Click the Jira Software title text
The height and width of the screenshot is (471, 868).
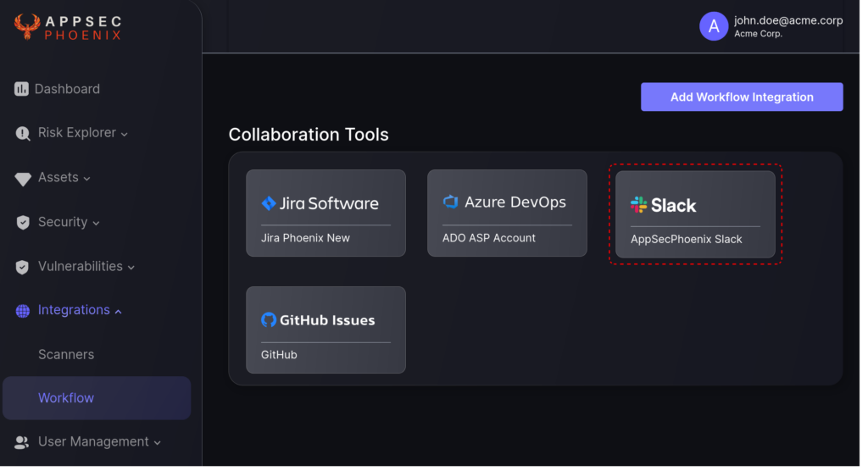331,205
